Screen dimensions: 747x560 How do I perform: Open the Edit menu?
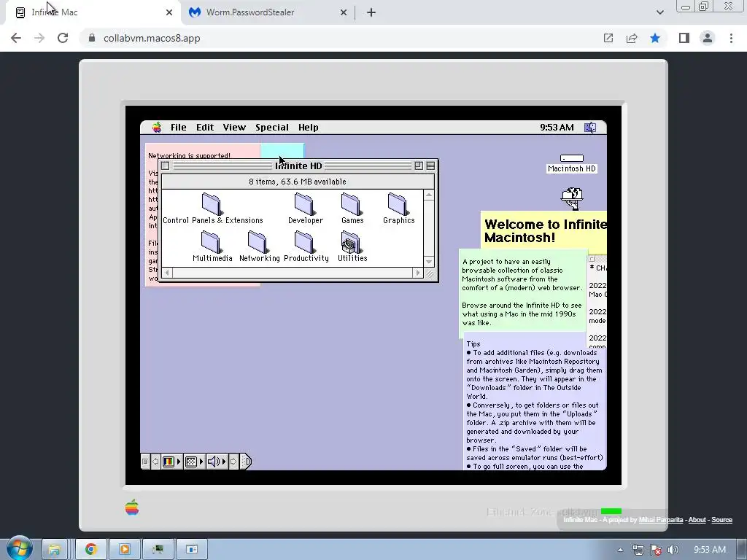tap(205, 127)
